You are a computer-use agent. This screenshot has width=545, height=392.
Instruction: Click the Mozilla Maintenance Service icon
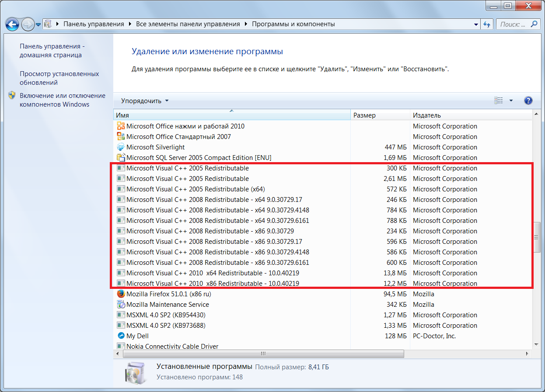pyautogui.click(x=121, y=305)
